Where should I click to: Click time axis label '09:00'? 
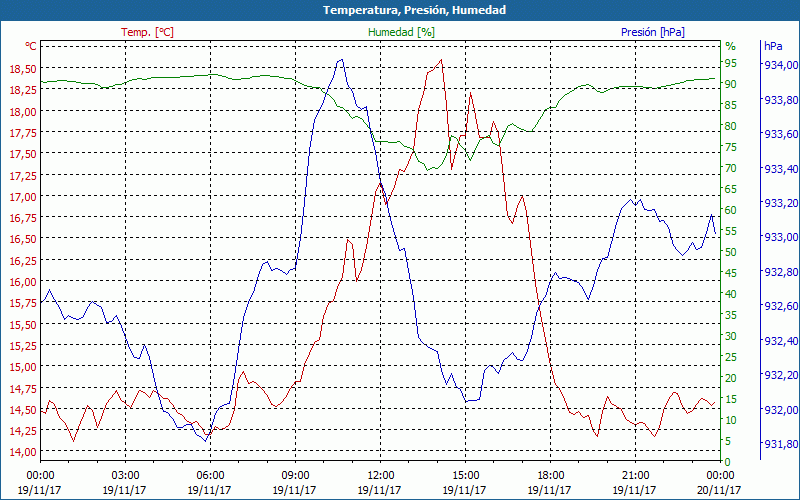pos(295,476)
